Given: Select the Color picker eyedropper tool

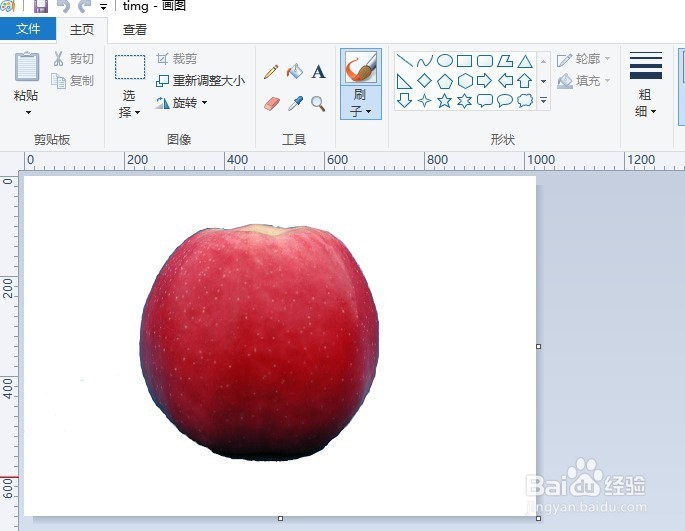Looking at the screenshot, I should 295,104.
